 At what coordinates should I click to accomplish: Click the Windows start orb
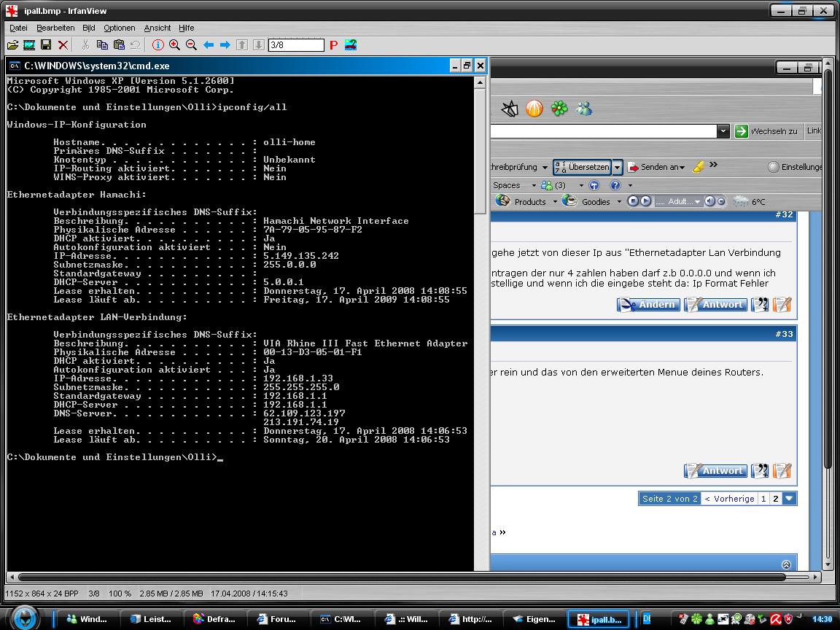pos(26,618)
